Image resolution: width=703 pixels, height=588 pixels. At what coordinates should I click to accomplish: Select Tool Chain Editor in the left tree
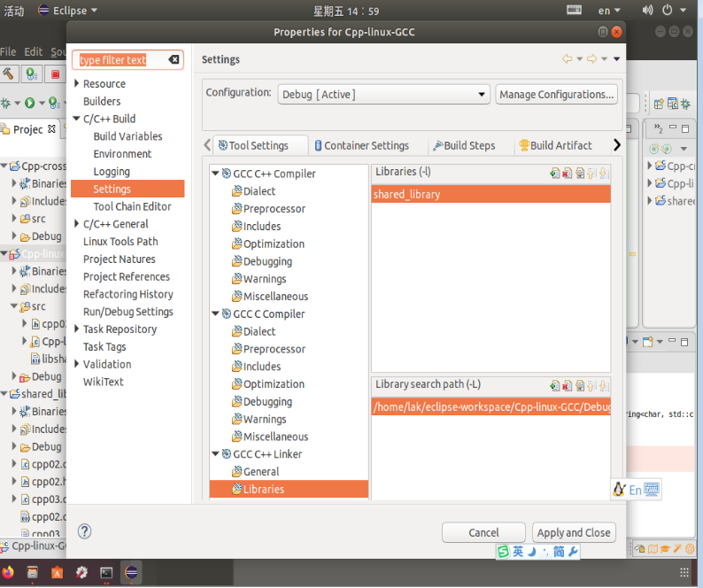(132, 206)
